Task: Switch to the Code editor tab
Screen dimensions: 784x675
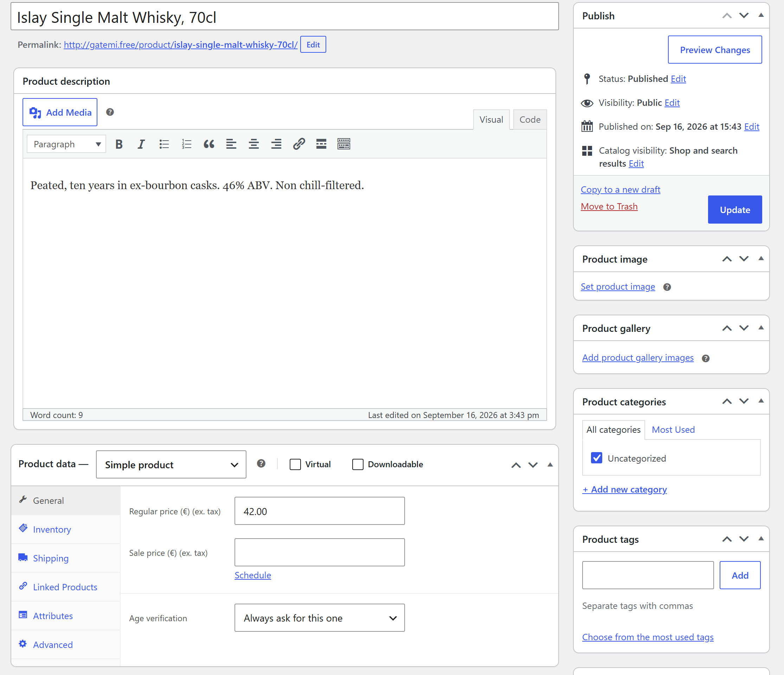Action: 530,120
